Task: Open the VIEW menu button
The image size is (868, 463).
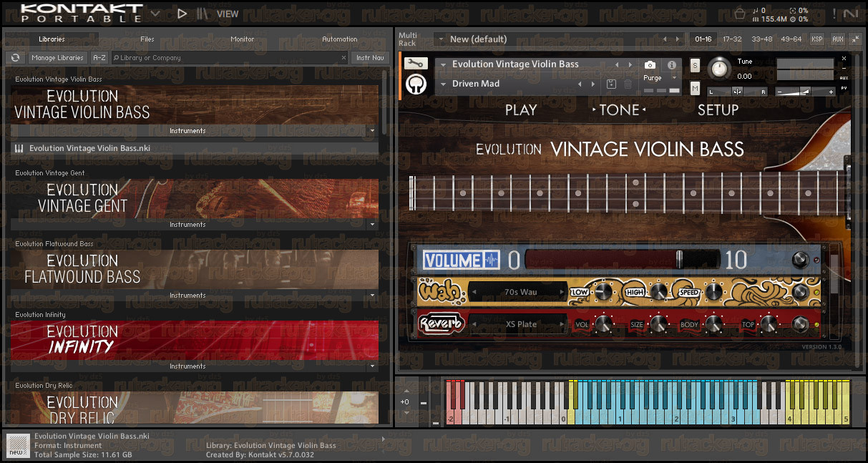Action: pos(228,14)
